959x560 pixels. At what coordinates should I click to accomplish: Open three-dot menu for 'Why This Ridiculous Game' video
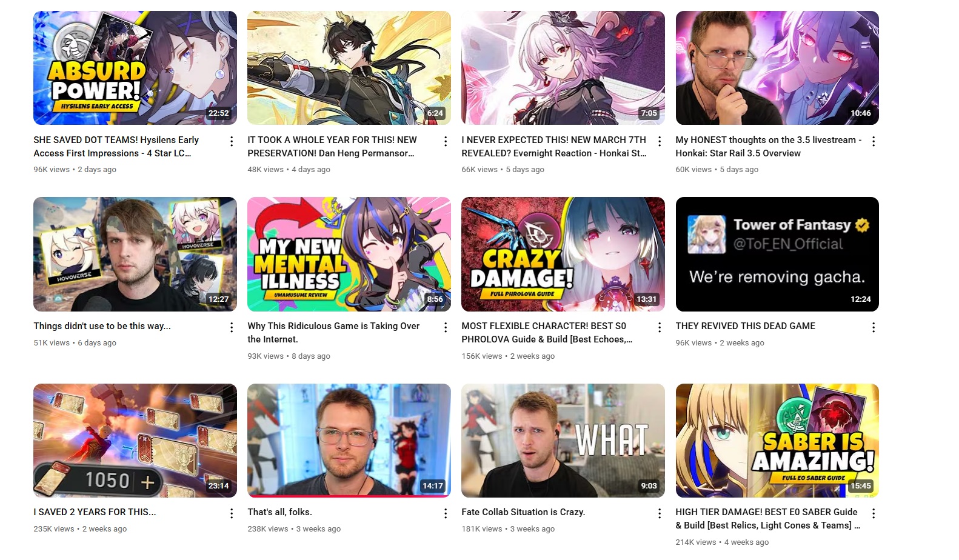click(x=446, y=327)
